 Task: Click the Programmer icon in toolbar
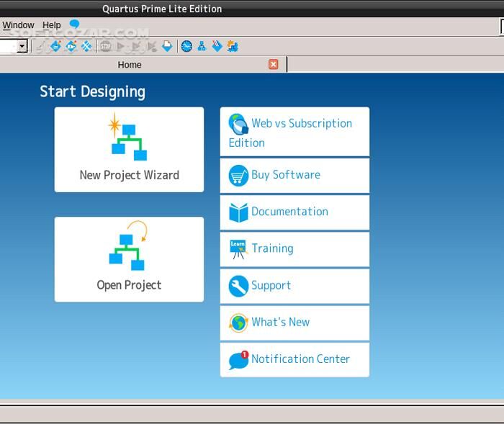pos(217,46)
